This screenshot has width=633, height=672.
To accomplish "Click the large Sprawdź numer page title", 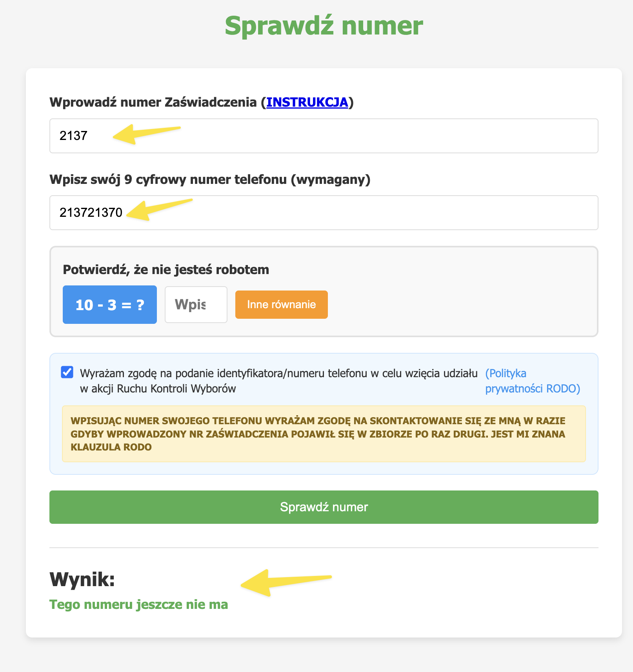I will pos(324,26).
